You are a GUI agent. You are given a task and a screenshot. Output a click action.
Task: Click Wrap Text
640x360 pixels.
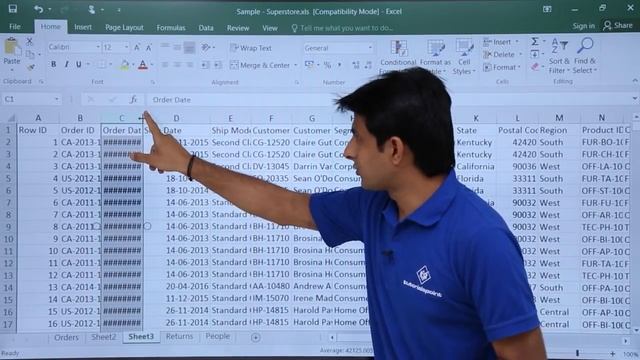251,48
